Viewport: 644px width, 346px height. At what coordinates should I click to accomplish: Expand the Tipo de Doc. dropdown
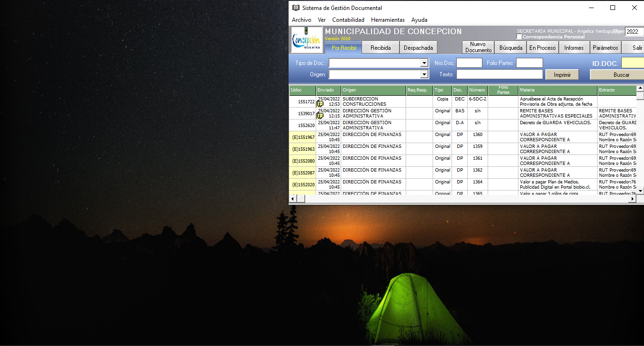[424, 63]
